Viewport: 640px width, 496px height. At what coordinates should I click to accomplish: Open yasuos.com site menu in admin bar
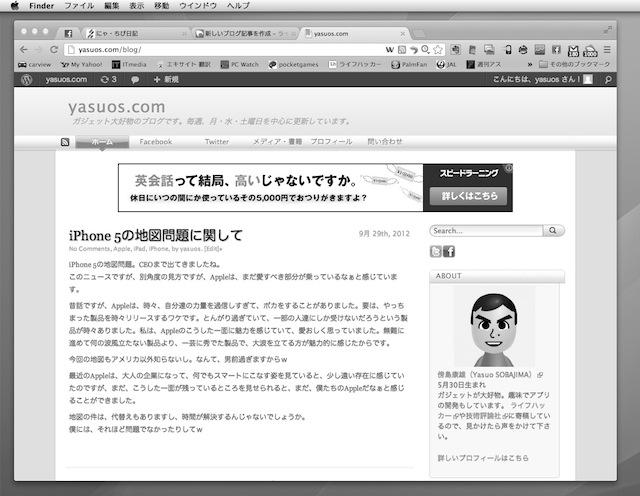66,80
